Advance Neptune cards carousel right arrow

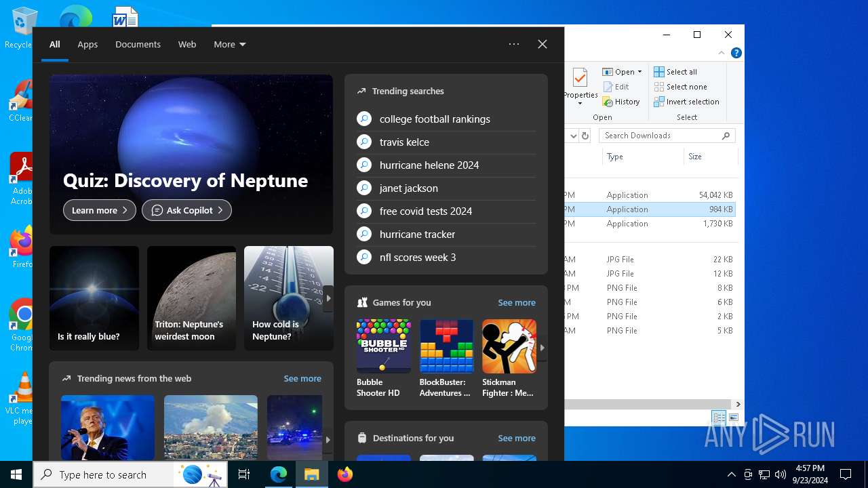(328, 298)
